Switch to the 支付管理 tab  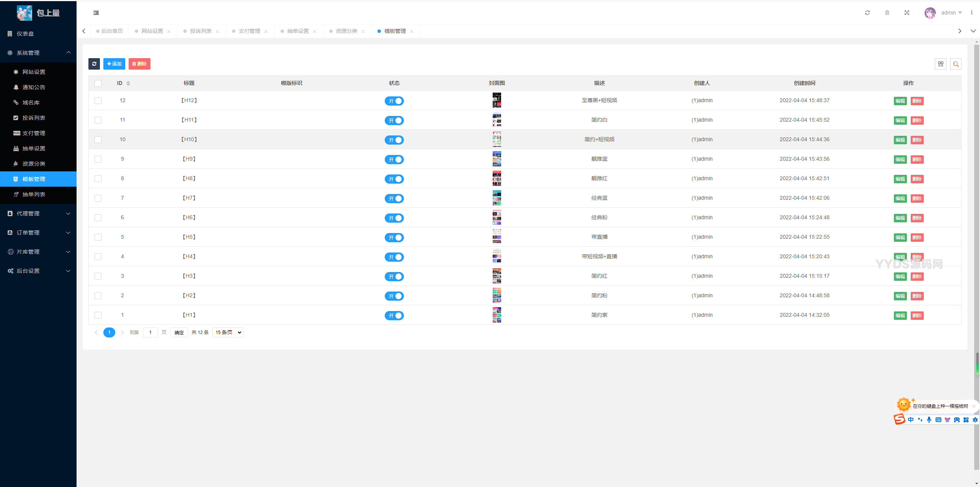pyautogui.click(x=249, y=31)
